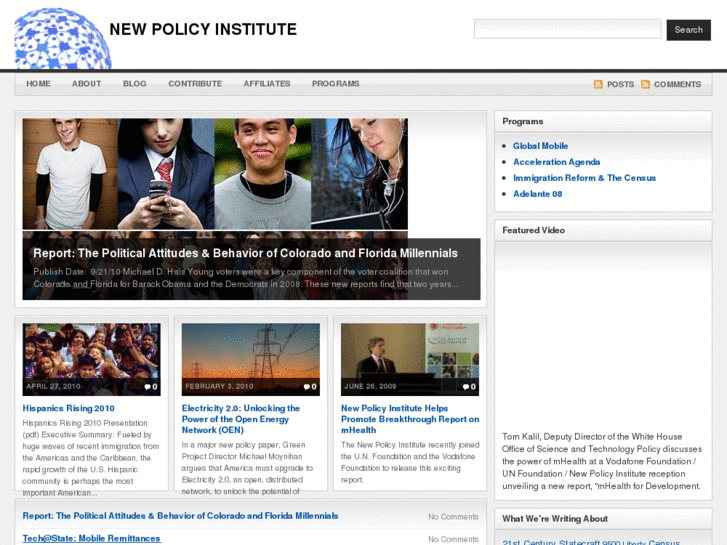727x545 pixels.
Task: Open the Hispanics Rising 2010 article title
Action: [69, 408]
